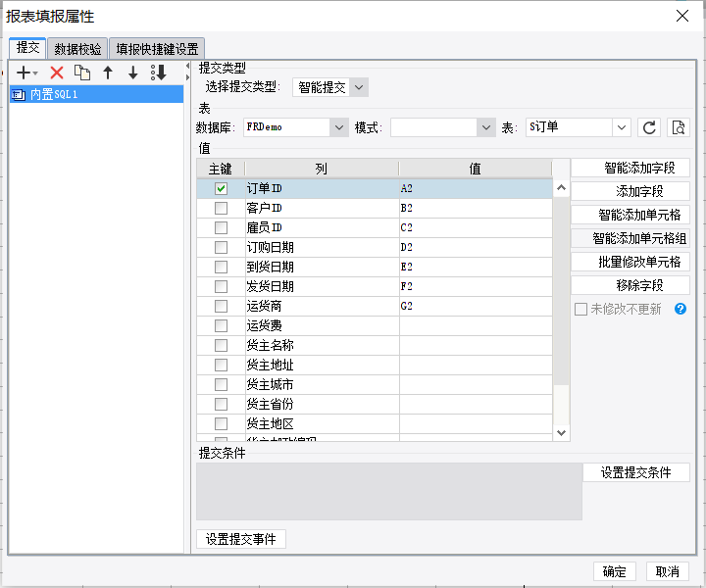Click the sort/move-to-bottom icon
Viewport: 706px width, 588px height.
(159, 73)
